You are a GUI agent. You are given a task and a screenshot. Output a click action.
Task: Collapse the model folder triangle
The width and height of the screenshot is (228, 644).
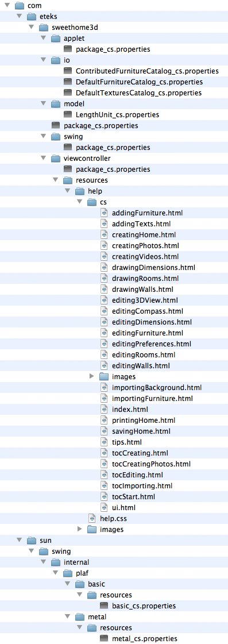44,103
